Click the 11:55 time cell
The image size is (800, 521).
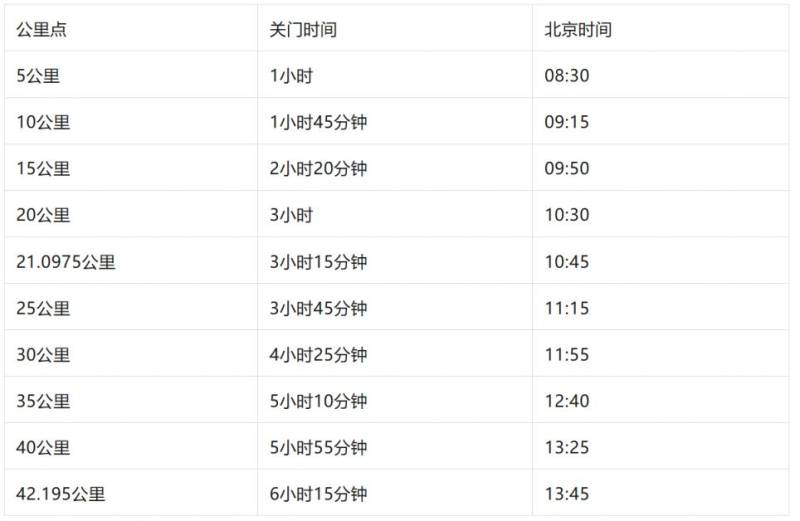pyautogui.click(x=567, y=355)
